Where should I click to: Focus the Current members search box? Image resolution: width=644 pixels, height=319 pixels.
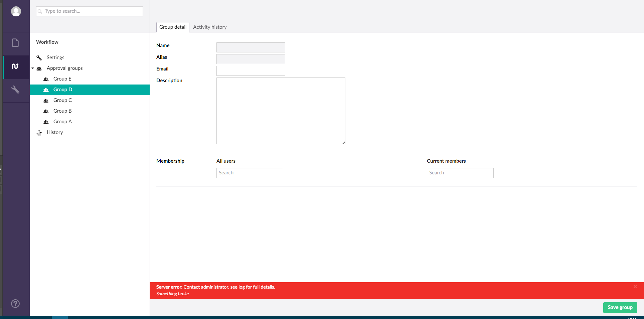pos(460,173)
